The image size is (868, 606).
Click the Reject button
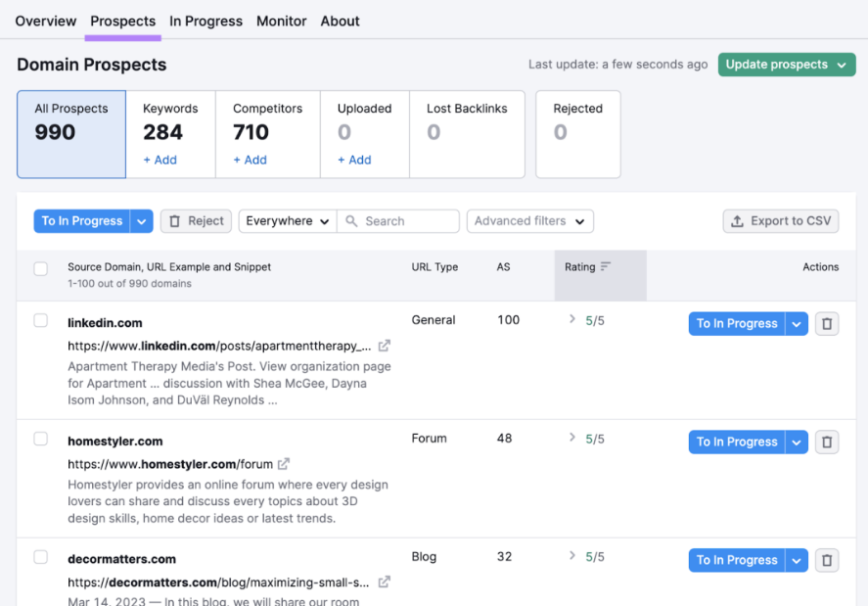pos(196,221)
